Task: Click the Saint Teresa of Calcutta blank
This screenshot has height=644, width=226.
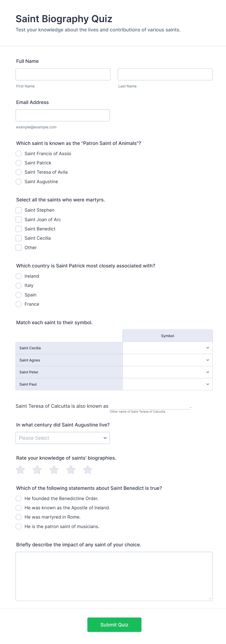Action: point(150,406)
